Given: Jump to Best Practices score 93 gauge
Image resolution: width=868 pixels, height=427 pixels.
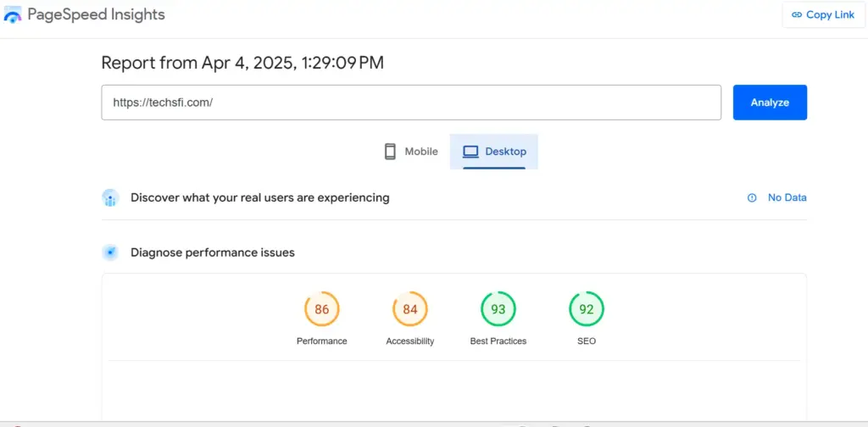Looking at the screenshot, I should point(498,308).
